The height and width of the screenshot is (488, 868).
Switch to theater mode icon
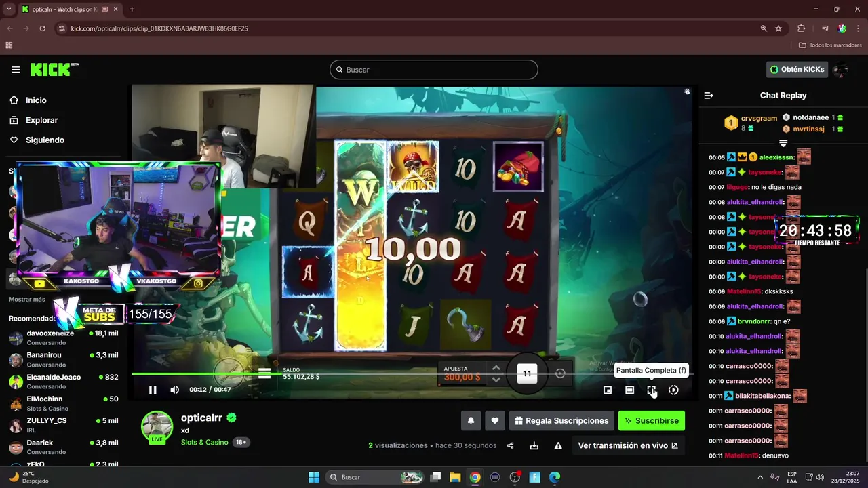tap(629, 390)
